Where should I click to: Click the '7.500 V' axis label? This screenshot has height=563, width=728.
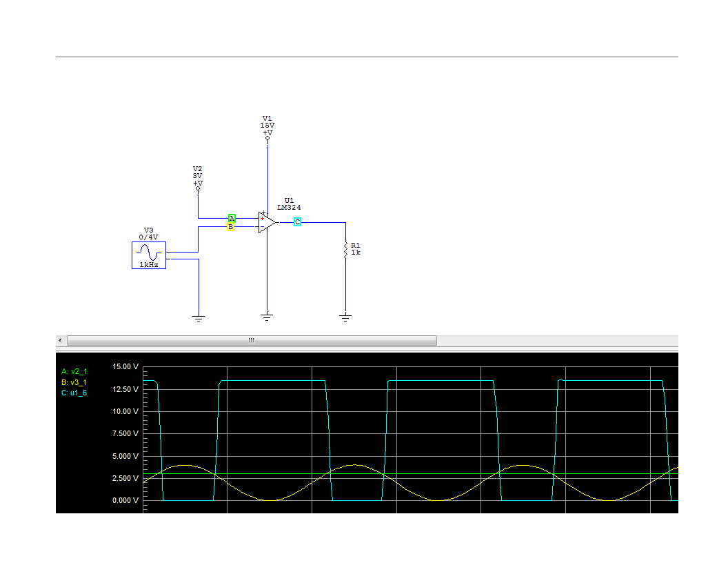point(125,433)
